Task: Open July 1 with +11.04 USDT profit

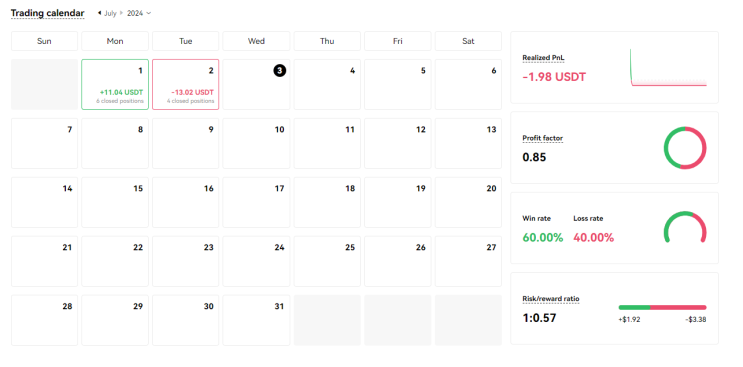Action: tap(115, 84)
